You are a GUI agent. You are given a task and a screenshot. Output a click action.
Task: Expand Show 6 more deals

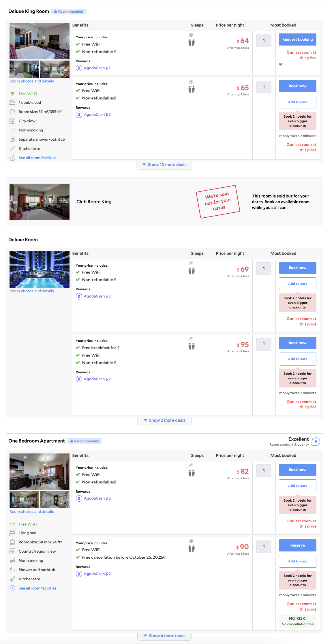tap(164, 636)
